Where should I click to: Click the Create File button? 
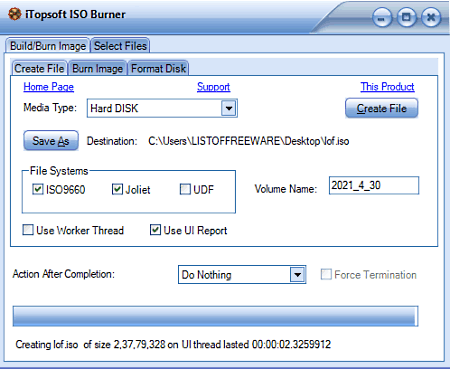(381, 108)
